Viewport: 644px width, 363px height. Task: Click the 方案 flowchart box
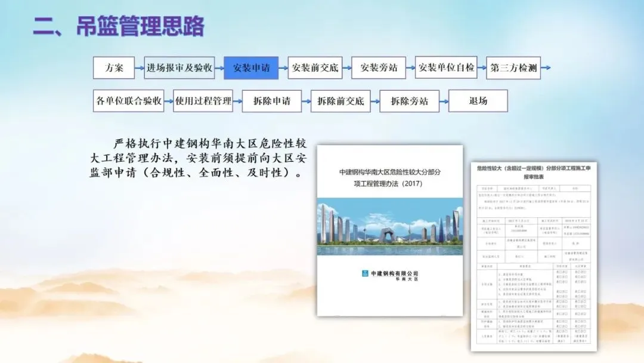coord(114,68)
